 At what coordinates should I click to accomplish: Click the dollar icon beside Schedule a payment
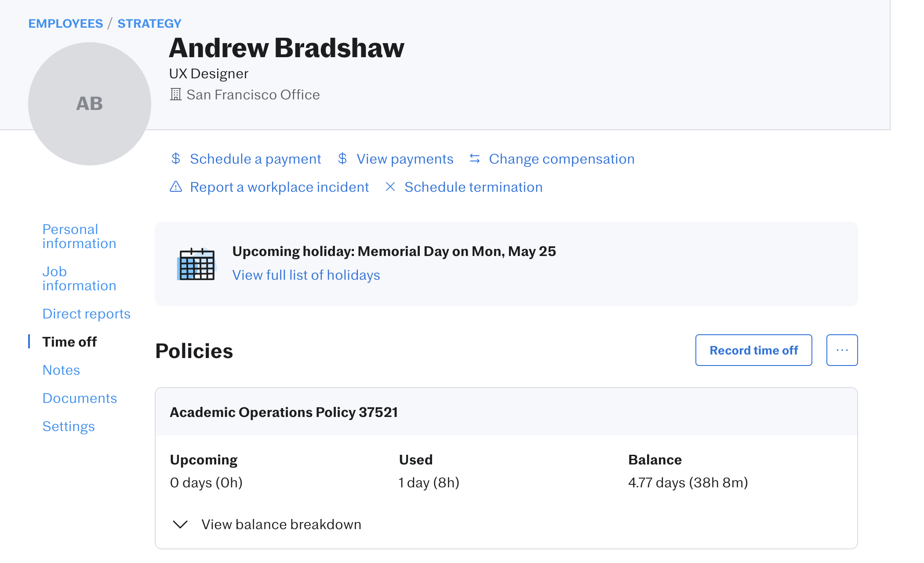pos(176,159)
